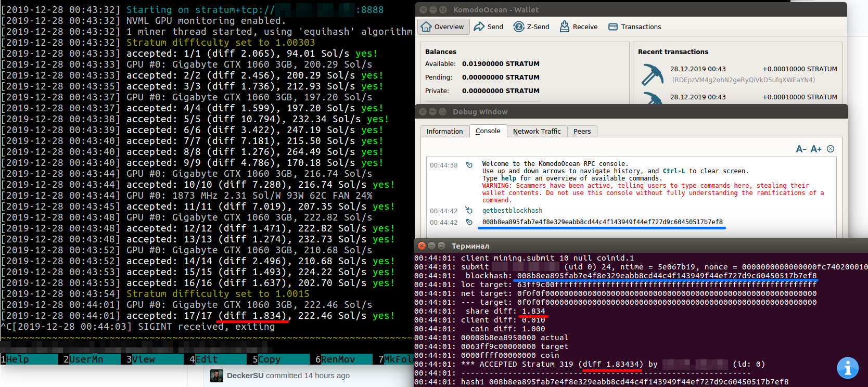Click the 2UserMn function key
868x387 pixels.
tap(92, 359)
